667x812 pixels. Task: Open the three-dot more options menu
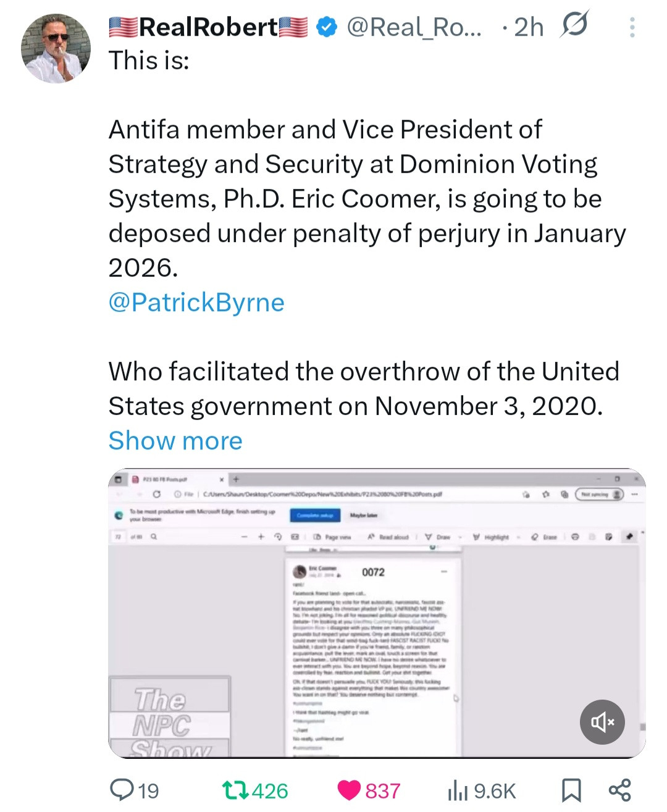point(632,27)
